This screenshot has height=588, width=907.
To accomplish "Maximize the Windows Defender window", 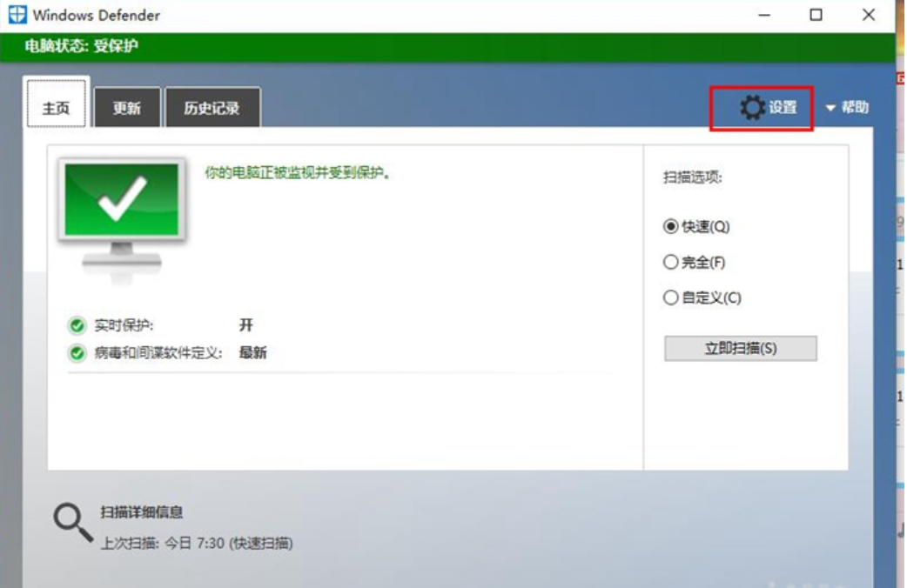I will [816, 15].
